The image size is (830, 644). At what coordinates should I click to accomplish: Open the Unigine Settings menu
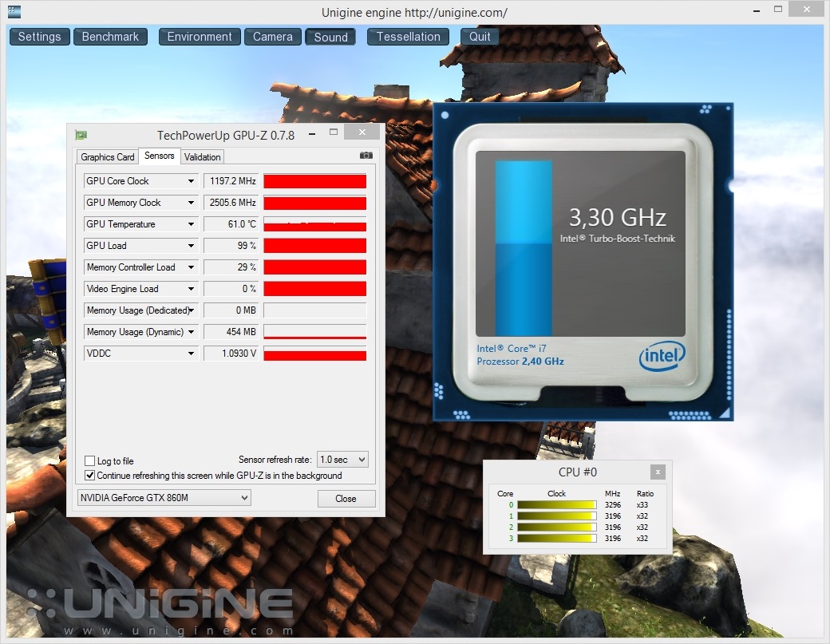click(x=40, y=37)
